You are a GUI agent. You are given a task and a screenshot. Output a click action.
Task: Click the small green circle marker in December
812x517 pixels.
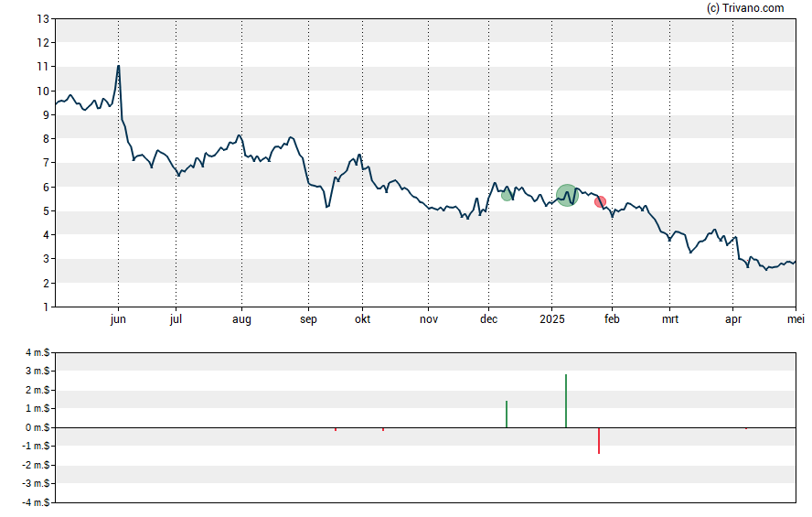point(507,195)
